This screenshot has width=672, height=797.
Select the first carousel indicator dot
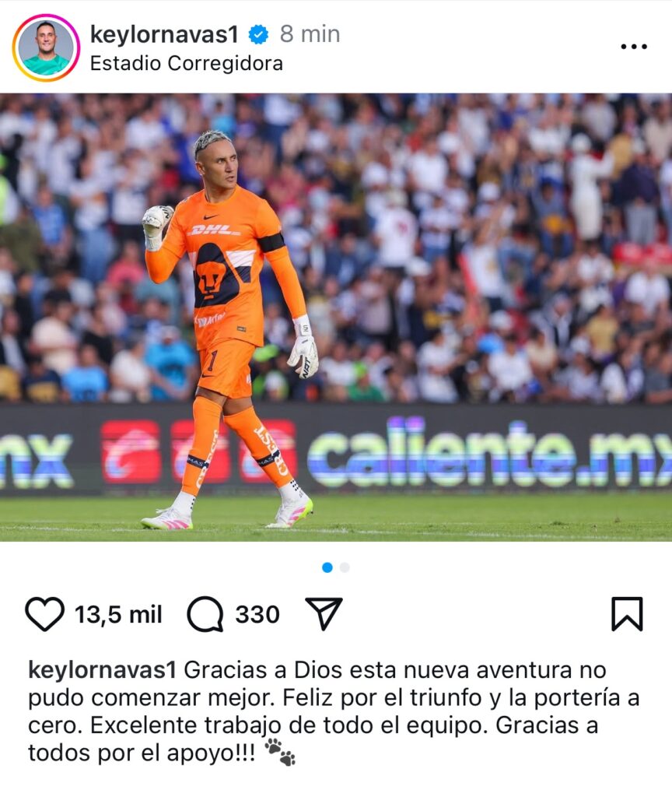click(327, 567)
